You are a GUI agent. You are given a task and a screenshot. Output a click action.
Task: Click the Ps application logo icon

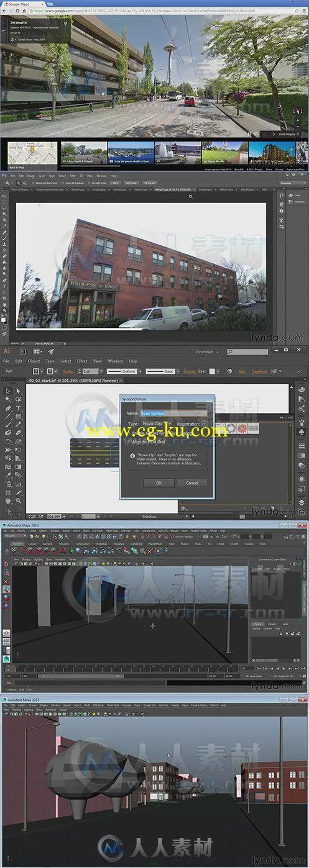(x=5, y=176)
